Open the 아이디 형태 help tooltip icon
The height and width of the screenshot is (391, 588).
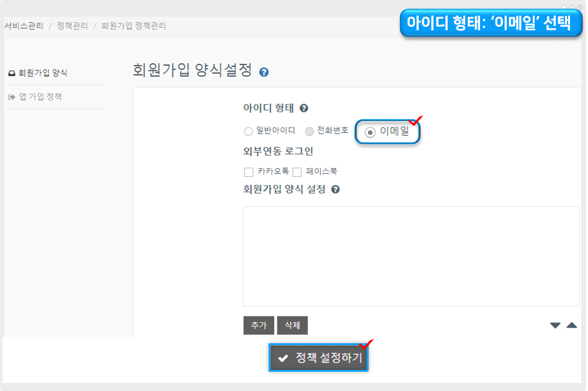[x=304, y=108]
